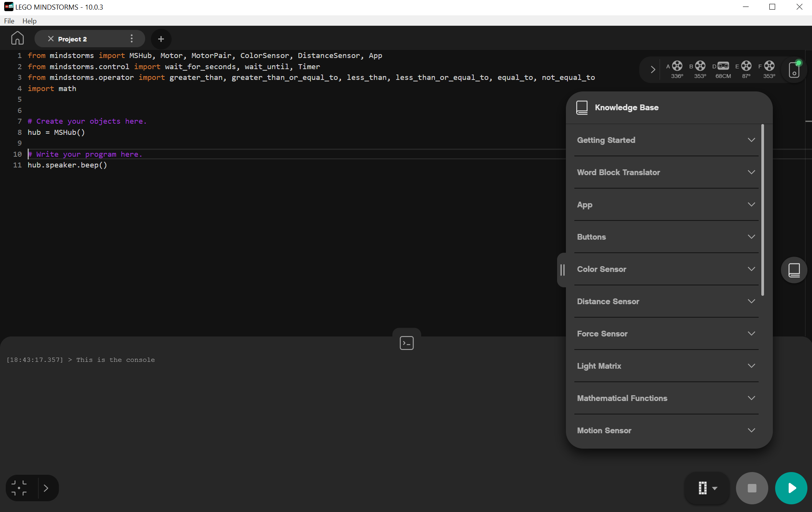Click the Home icon
This screenshot has width=812, height=512.
17,38
